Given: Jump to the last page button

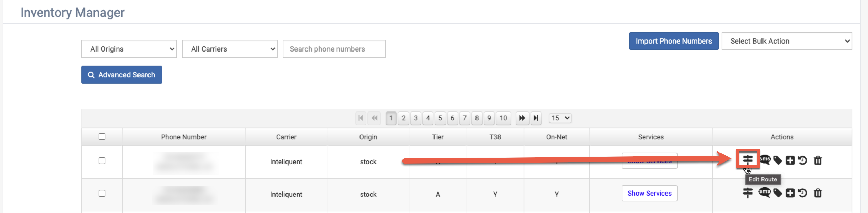Looking at the screenshot, I should click(536, 118).
